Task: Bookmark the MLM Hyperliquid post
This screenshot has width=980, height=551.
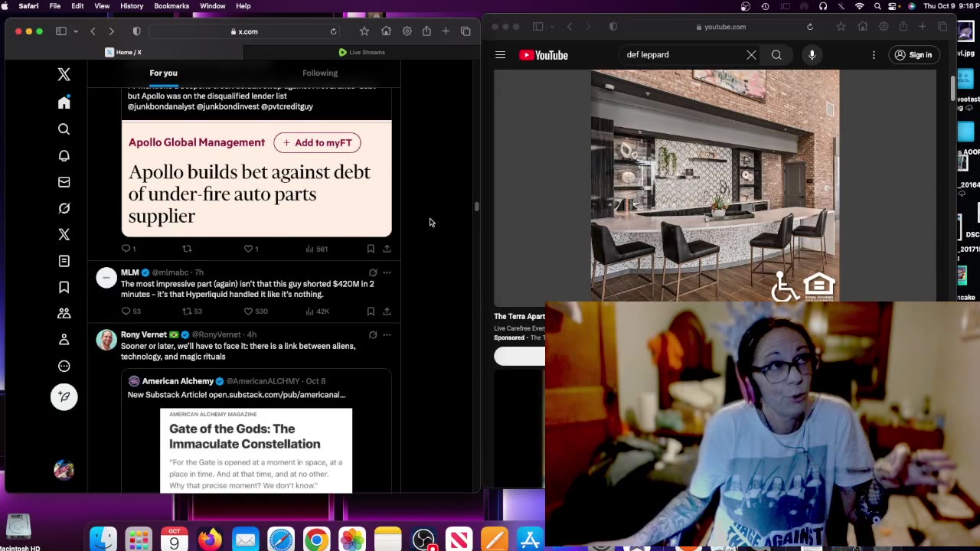Action: [371, 311]
